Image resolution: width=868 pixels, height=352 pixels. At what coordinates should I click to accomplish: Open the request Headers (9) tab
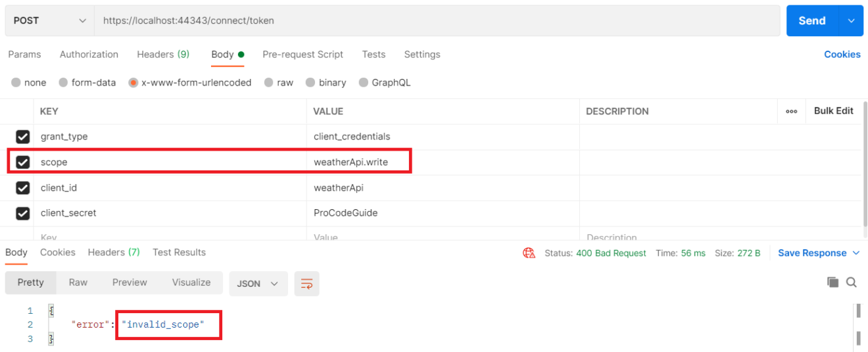163,55
